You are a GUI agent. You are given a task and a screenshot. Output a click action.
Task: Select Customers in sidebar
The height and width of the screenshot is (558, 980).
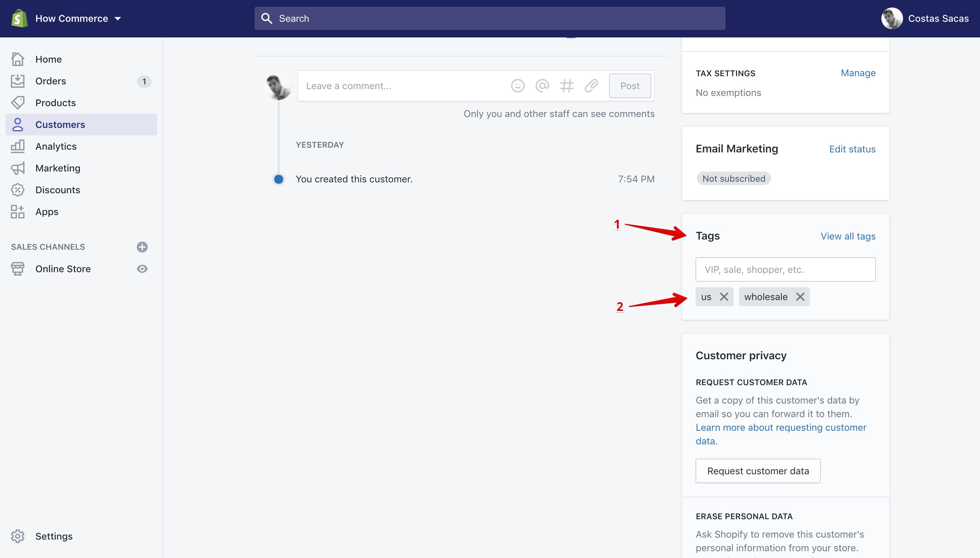(x=81, y=125)
